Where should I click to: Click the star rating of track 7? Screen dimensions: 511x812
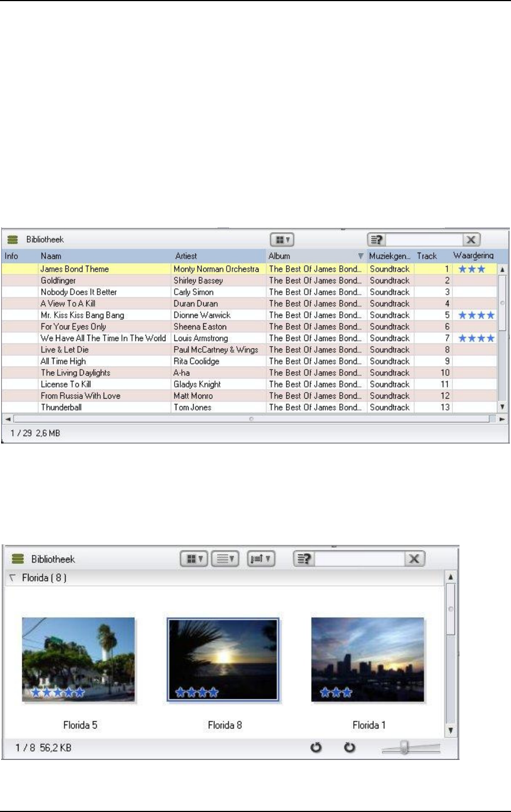coord(476,338)
